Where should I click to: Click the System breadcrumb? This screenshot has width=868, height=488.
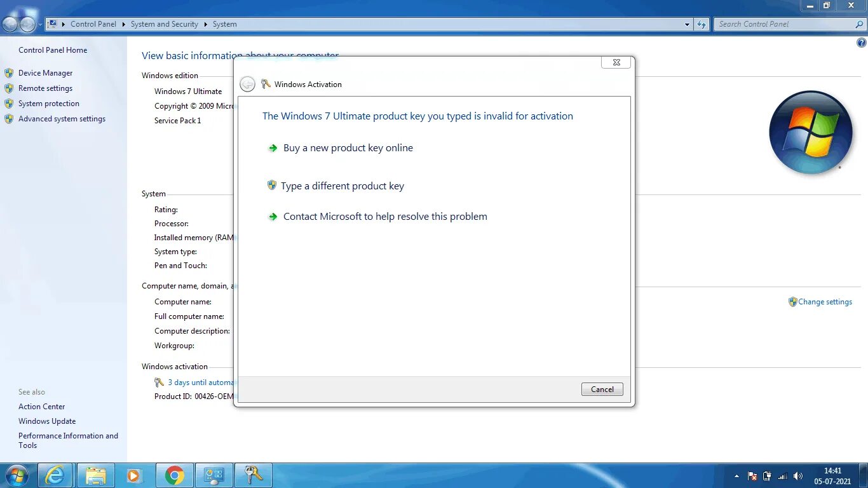[225, 24]
